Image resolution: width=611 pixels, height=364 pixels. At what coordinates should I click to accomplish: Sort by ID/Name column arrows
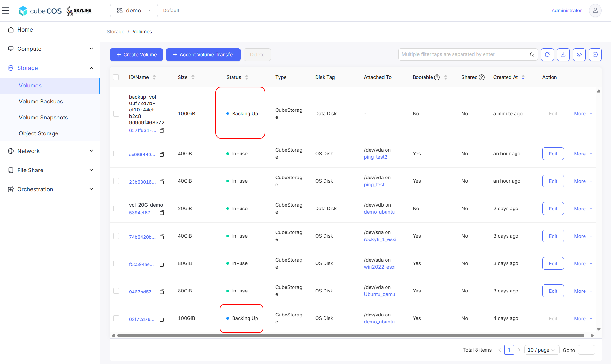[x=154, y=77]
